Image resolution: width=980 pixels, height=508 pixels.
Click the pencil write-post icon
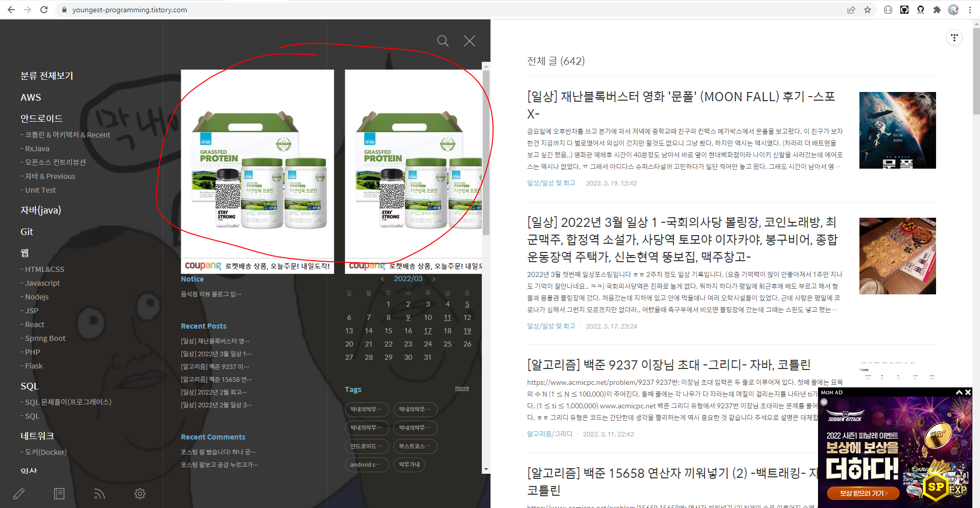tap(19, 494)
